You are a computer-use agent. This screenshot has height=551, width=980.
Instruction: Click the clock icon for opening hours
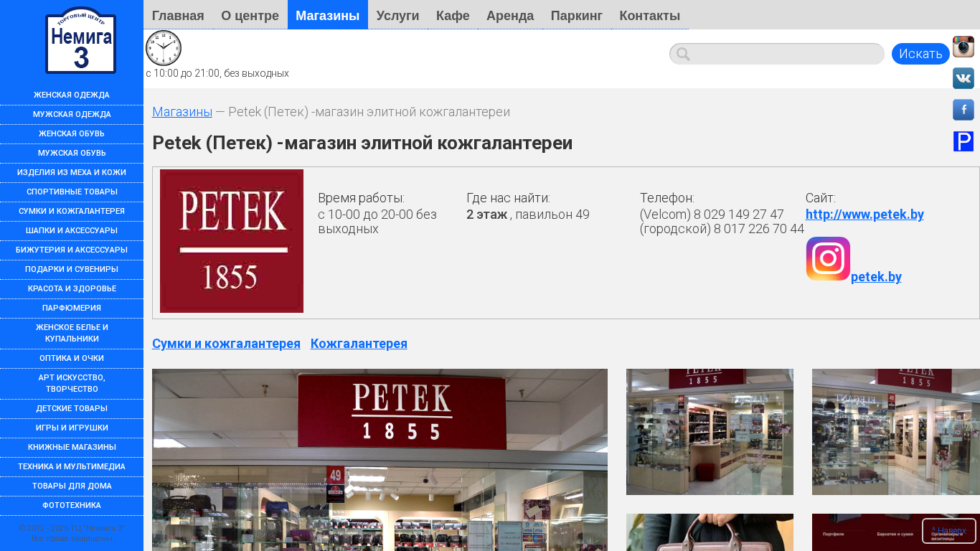pos(164,48)
